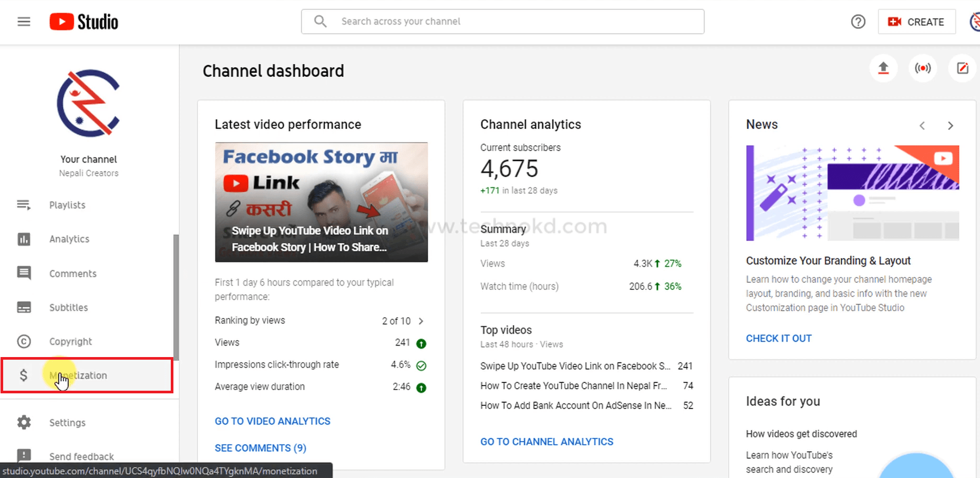Click the Go Live broadcast icon
980x478 pixels.
[x=923, y=68]
